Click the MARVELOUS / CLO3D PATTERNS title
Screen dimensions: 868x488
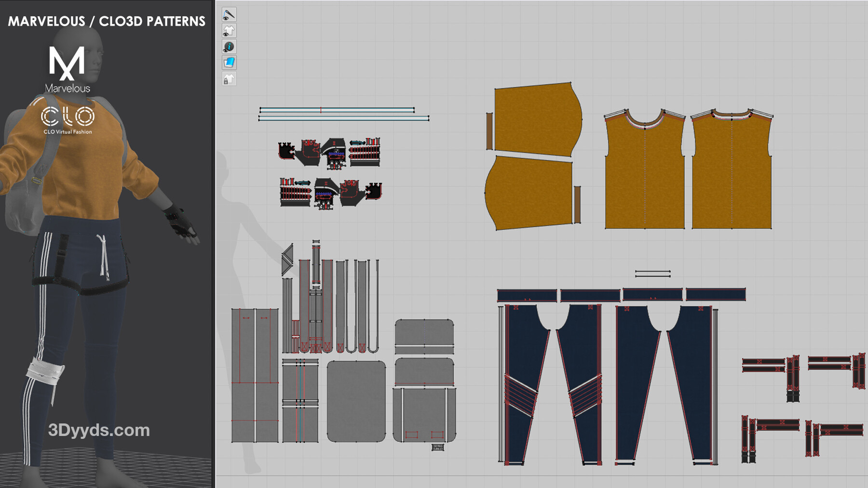(x=107, y=21)
